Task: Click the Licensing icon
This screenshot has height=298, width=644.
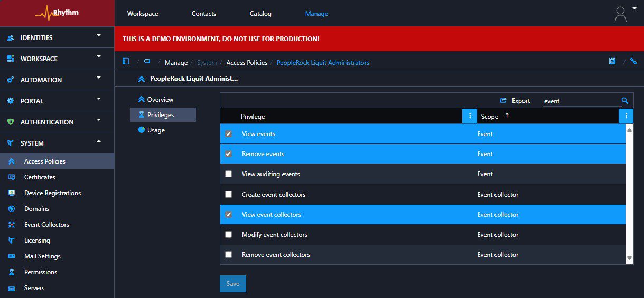Action: tap(12, 241)
